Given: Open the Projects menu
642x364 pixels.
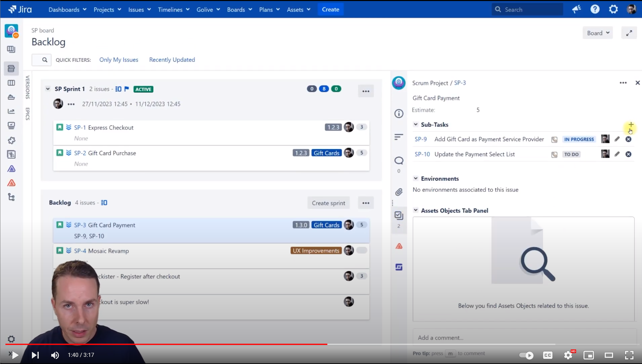Looking at the screenshot, I should [x=107, y=10].
